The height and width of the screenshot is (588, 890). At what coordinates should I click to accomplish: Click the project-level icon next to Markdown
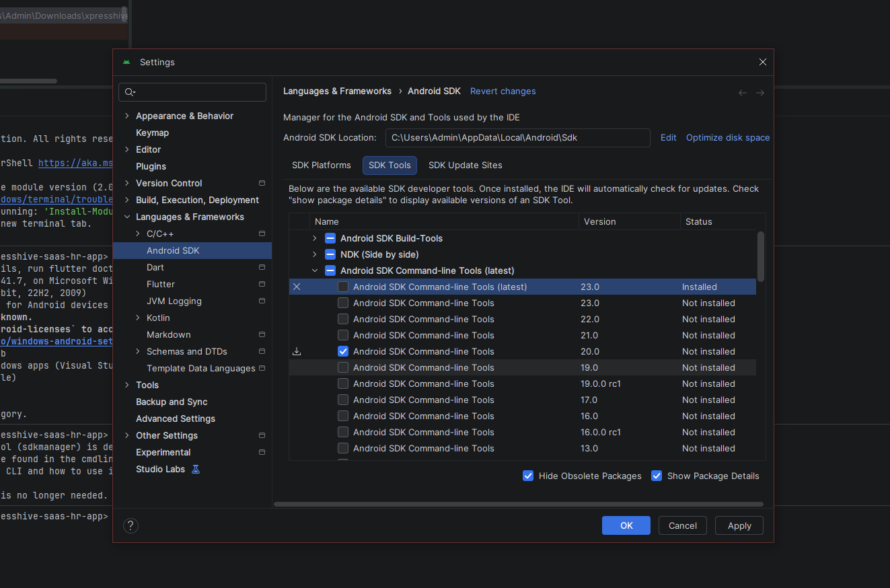click(x=262, y=334)
